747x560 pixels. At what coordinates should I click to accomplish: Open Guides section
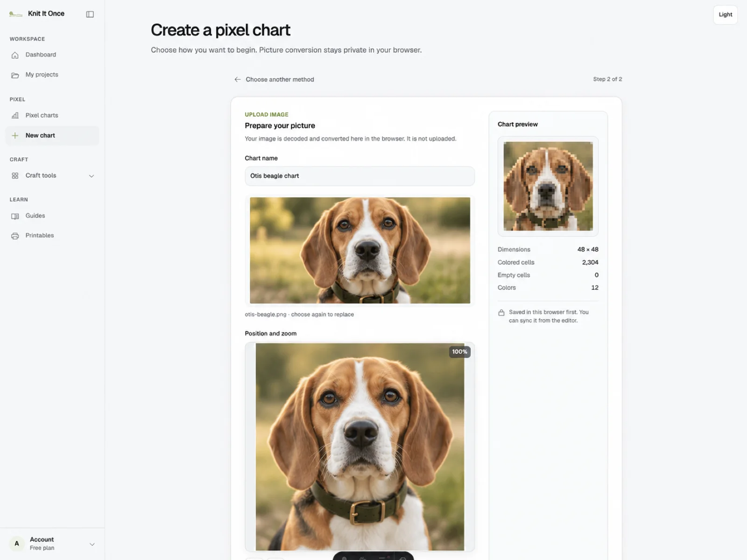point(52,216)
